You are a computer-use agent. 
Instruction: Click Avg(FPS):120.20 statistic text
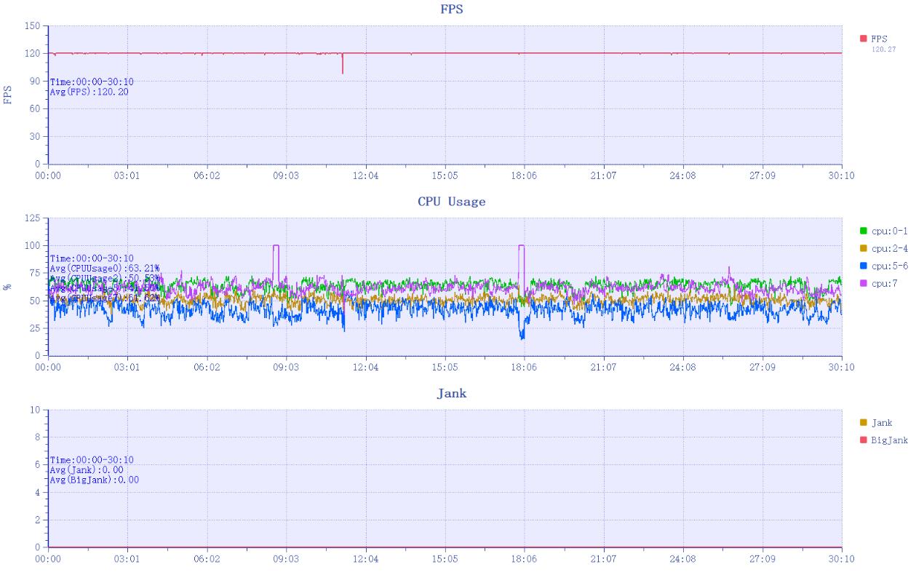pyautogui.click(x=89, y=92)
